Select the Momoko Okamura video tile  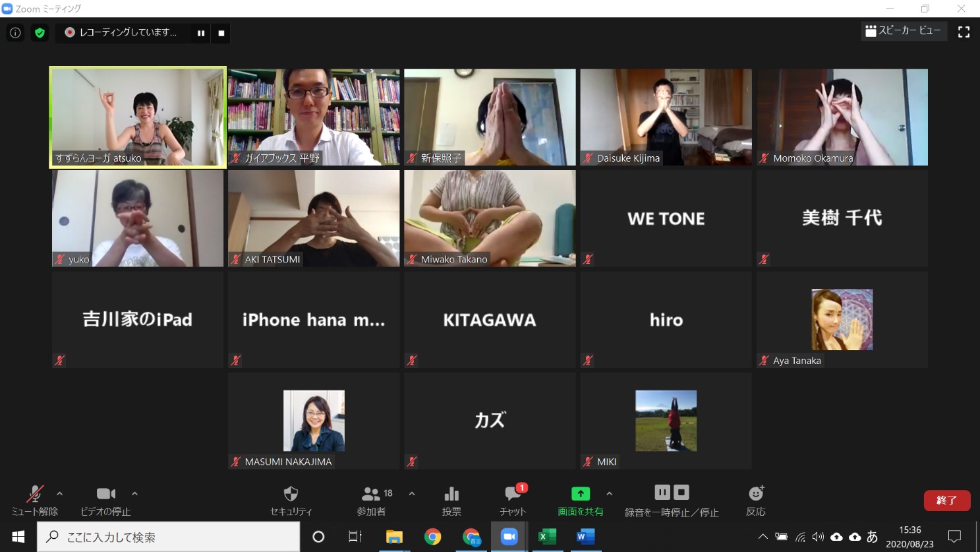tap(842, 117)
